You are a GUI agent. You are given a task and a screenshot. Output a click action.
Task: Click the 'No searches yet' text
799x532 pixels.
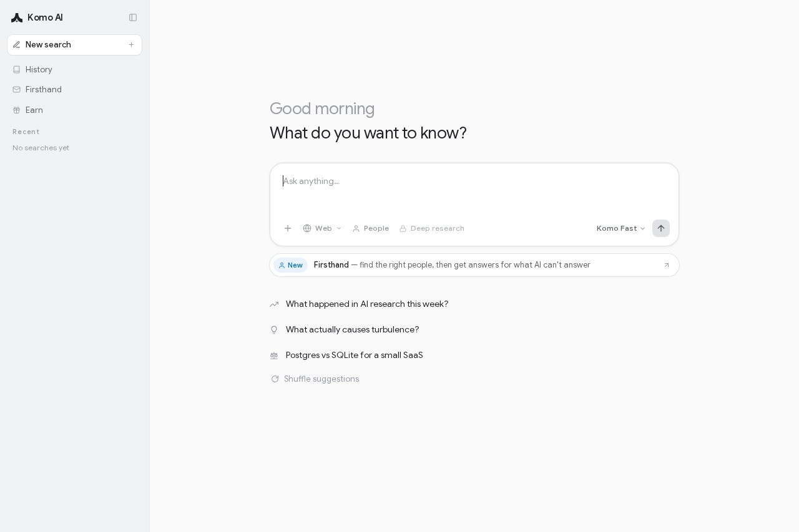click(x=41, y=148)
